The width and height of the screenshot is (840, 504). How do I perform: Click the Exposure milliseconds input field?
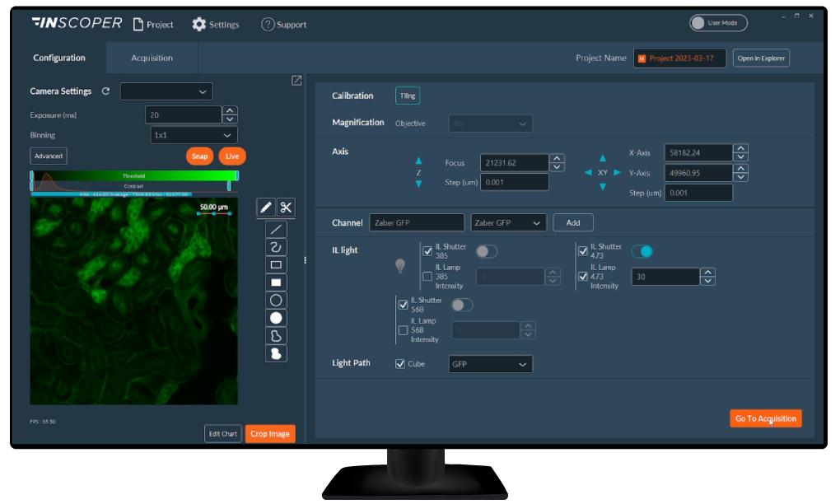183,114
